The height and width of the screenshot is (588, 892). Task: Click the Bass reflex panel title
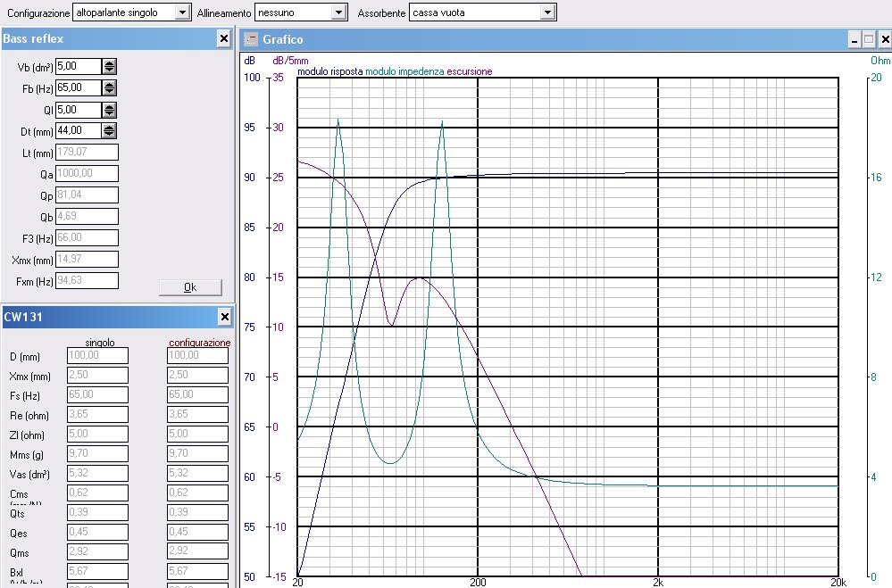[33, 38]
